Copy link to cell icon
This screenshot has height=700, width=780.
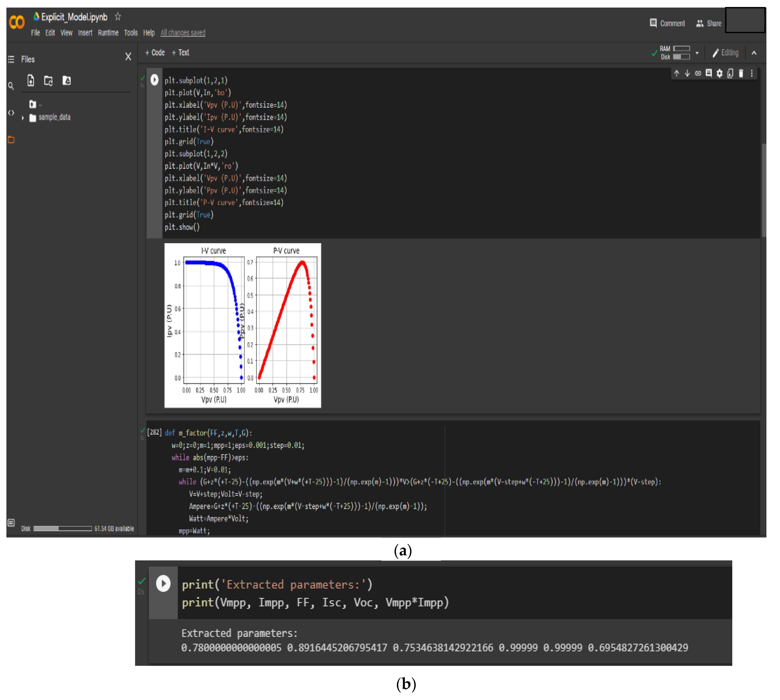pyautogui.click(x=698, y=73)
